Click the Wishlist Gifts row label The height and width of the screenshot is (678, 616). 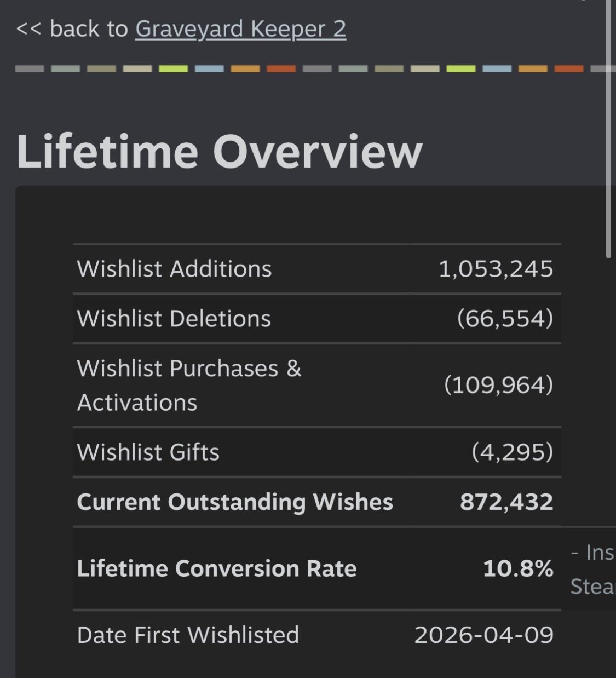point(148,452)
